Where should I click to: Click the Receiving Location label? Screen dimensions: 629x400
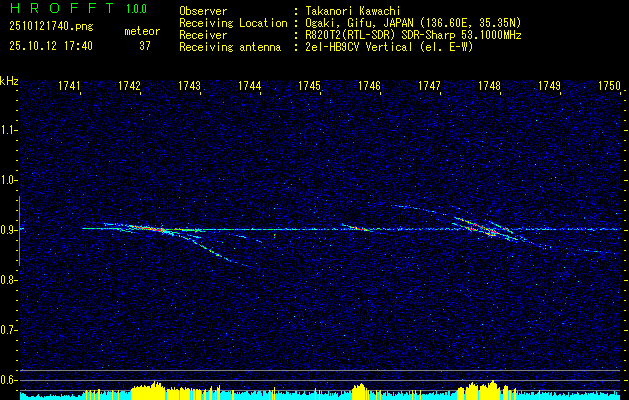click(233, 23)
